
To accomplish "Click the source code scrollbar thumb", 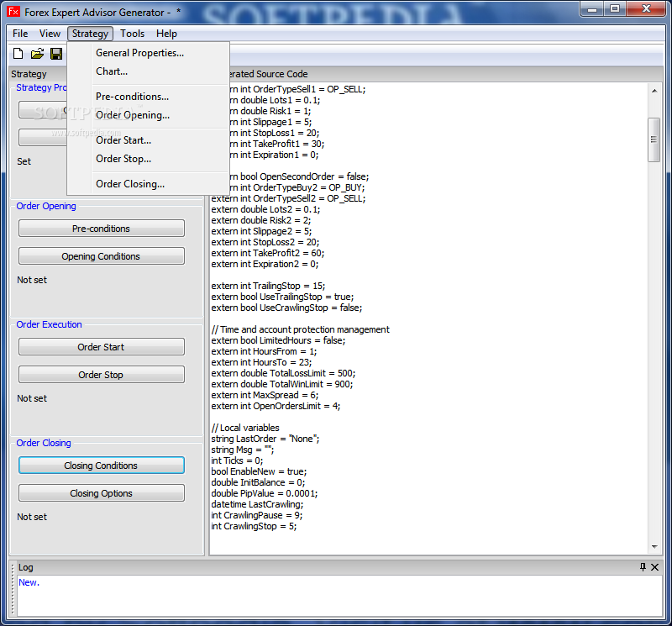I will click(x=654, y=139).
